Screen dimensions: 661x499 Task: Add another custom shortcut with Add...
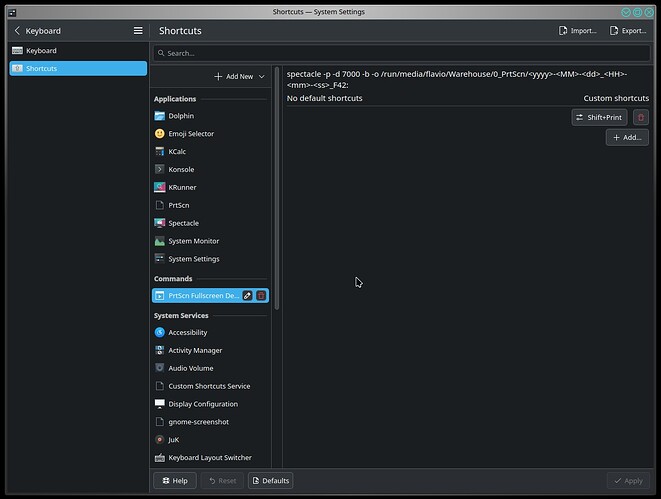[x=627, y=137]
